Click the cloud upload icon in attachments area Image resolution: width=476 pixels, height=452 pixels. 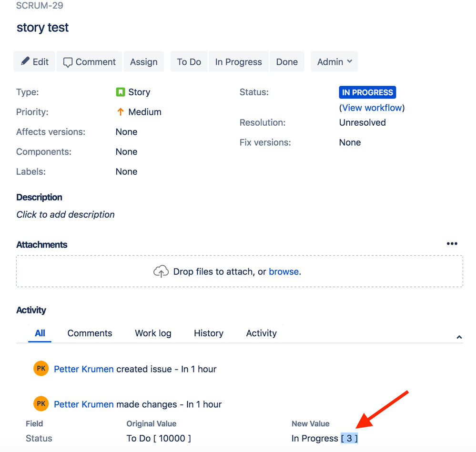161,271
